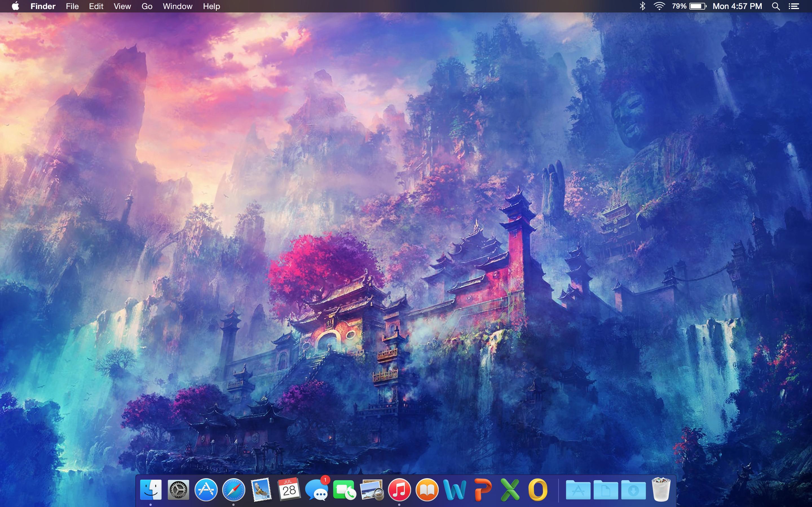Open iBooks from the Dock

(427, 490)
